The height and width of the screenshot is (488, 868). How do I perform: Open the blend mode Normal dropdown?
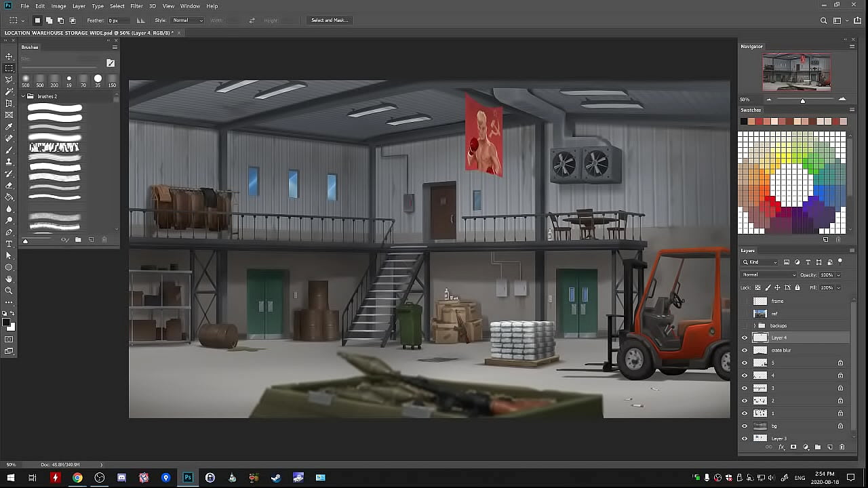769,275
